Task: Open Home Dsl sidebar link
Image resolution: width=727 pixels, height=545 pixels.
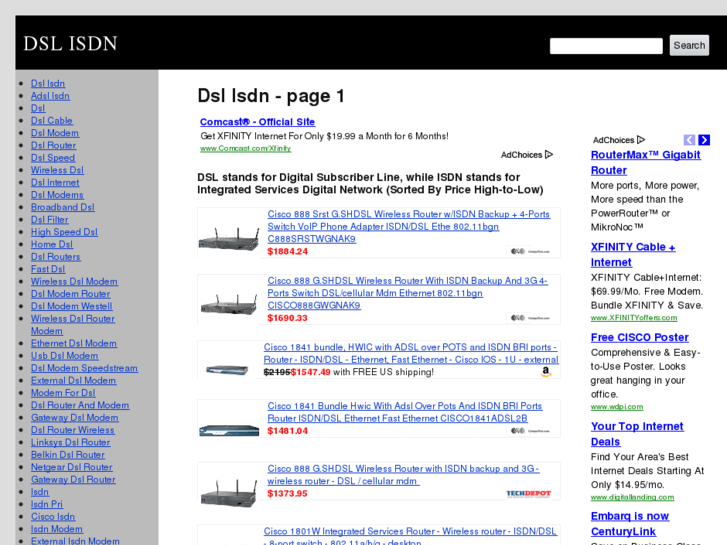Action: click(x=51, y=244)
